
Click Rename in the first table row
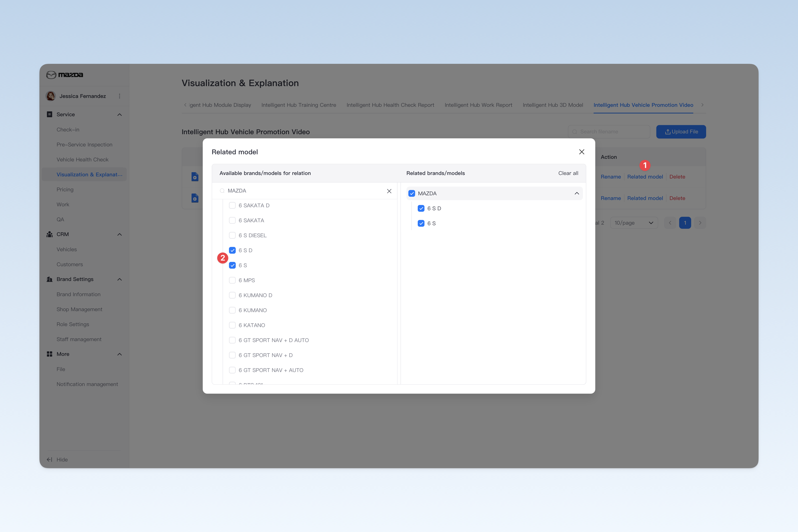[x=611, y=177]
